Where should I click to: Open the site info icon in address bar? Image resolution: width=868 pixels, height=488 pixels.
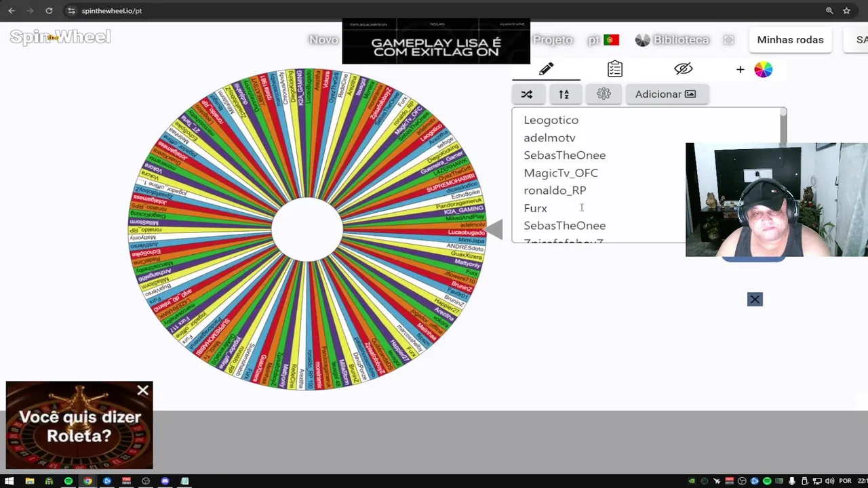pyautogui.click(x=71, y=11)
